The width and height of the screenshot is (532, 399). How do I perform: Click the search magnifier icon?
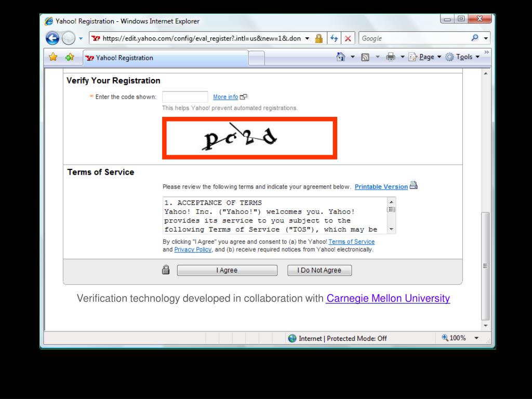pyautogui.click(x=475, y=38)
